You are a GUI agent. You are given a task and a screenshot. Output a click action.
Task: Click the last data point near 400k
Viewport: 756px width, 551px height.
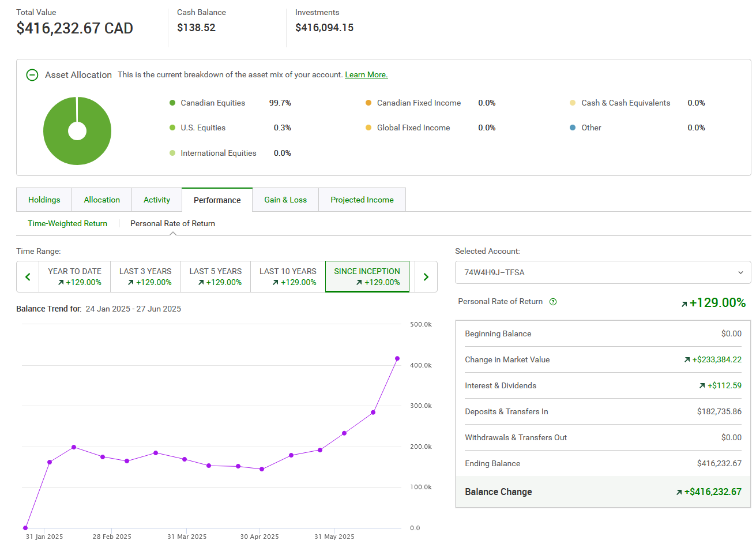[x=397, y=358]
